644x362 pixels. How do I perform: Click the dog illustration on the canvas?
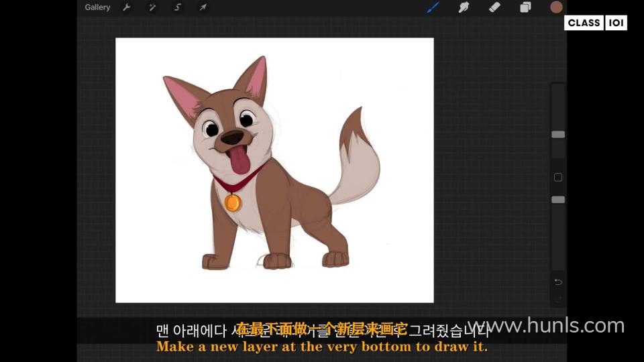click(271, 164)
